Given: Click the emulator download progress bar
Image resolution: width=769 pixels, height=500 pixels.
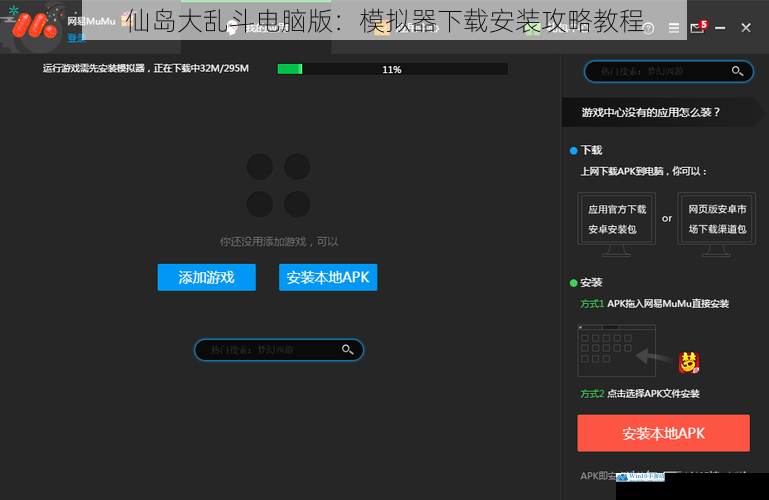Looking at the screenshot, I should (392, 69).
